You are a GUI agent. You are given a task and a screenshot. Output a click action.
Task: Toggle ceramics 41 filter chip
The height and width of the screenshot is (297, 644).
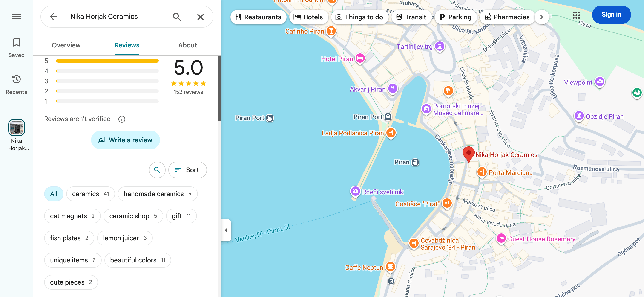(x=90, y=194)
